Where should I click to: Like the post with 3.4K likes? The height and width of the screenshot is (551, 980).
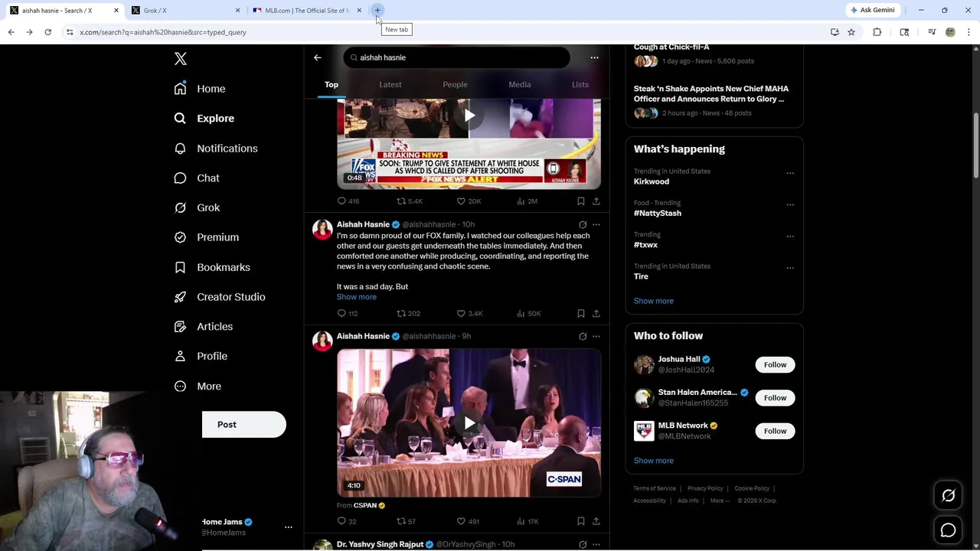pyautogui.click(x=469, y=314)
